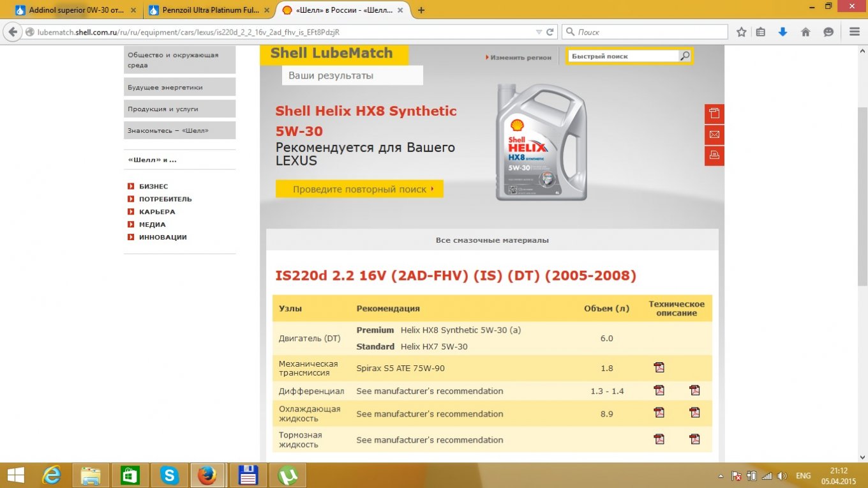Open the volume speaker tray icon
Screen dimensions: 868x488
[782, 476]
